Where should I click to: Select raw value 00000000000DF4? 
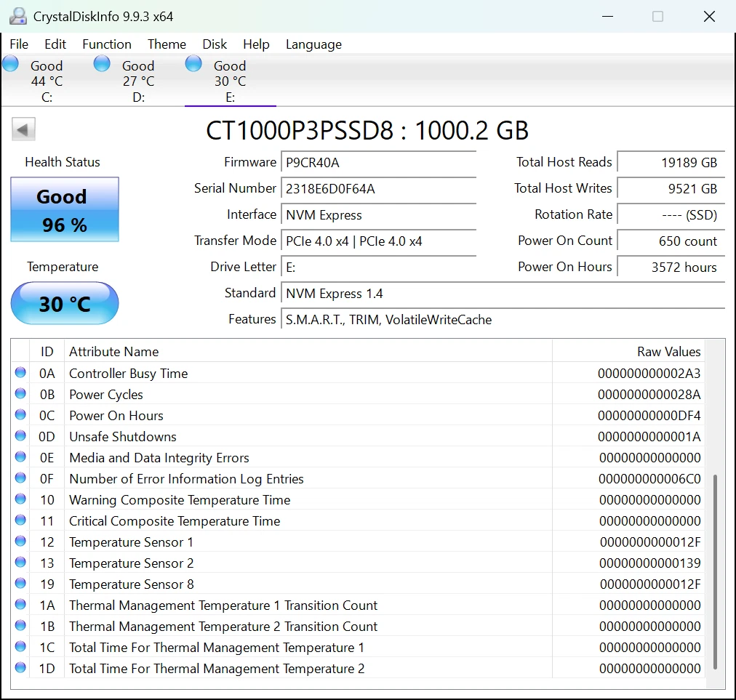[649, 416]
